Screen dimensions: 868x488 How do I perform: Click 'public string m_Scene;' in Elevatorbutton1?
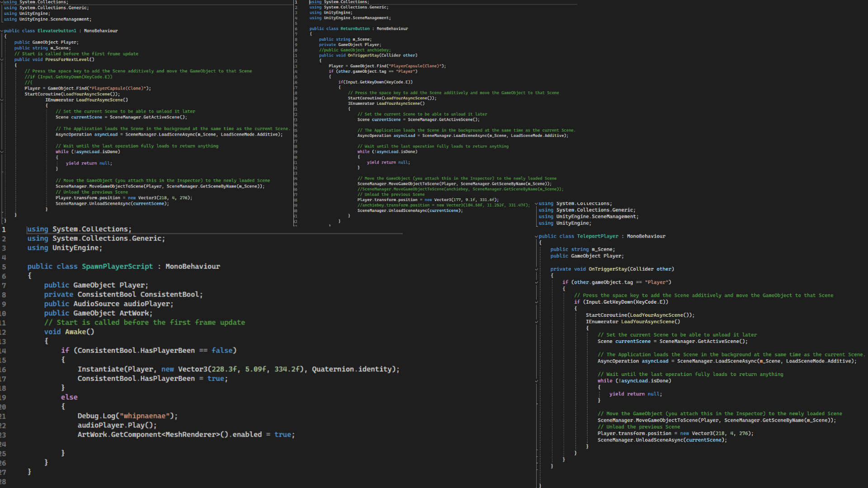coord(42,48)
